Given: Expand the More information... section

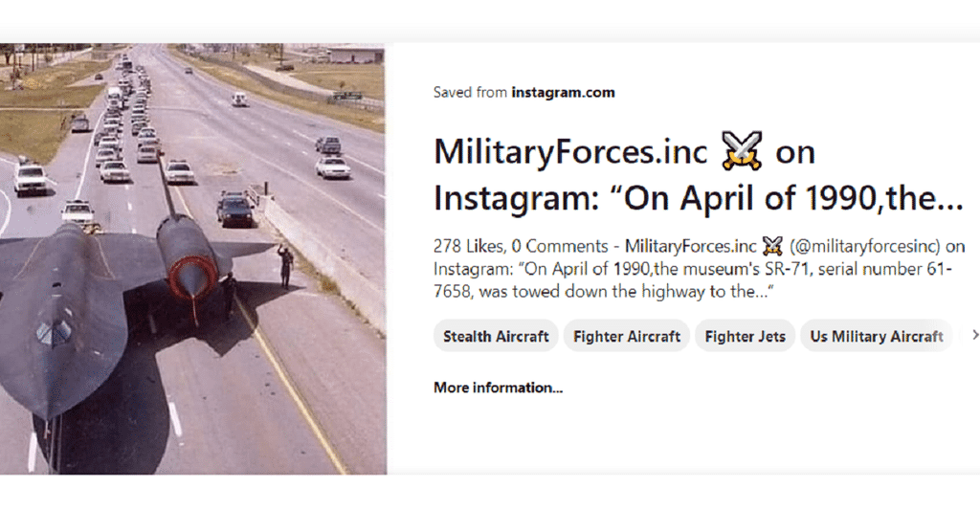Looking at the screenshot, I should (x=498, y=388).
